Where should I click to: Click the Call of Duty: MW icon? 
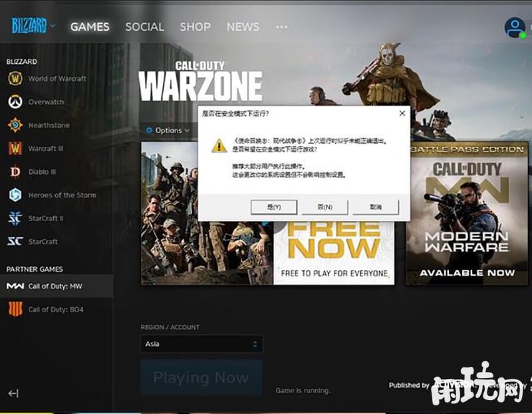point(15,286)
